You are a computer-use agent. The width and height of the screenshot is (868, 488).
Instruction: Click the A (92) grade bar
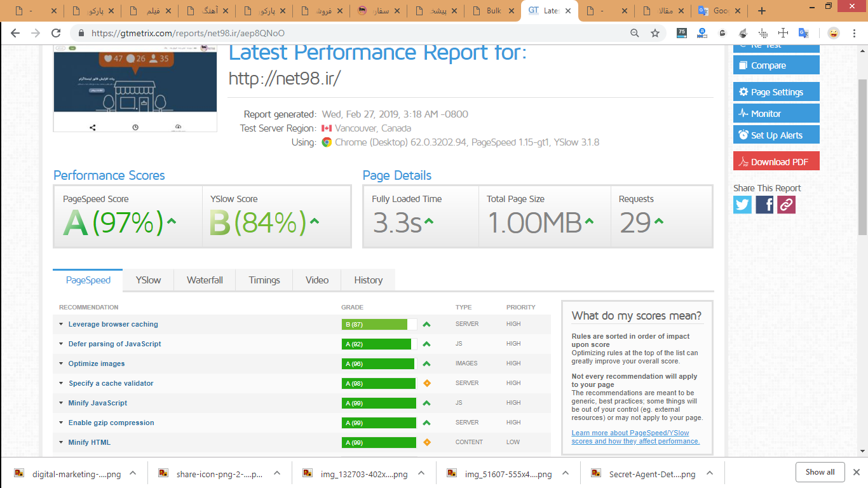379,344
